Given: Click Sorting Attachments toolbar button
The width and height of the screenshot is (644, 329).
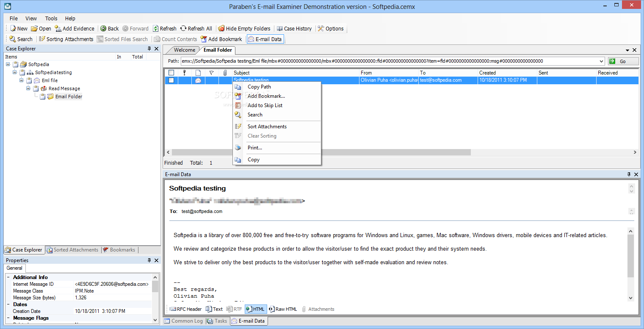Looking at the screenshot, I should [x=66, y=39].
